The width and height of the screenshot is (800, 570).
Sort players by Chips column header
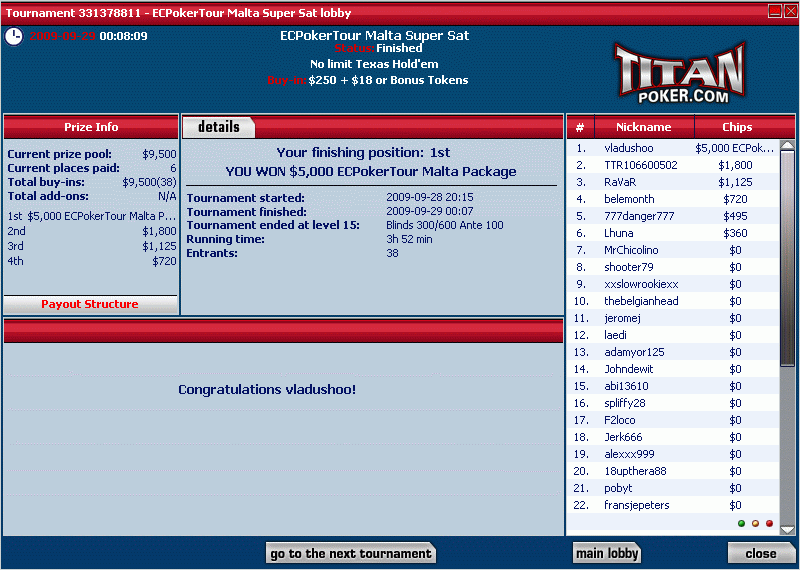point(737,127)
